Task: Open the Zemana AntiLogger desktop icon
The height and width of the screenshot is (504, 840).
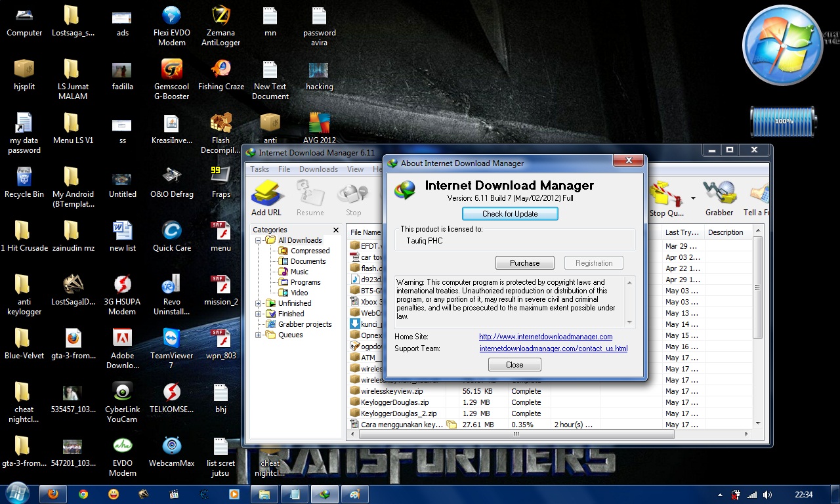Action: pos(221,26)
